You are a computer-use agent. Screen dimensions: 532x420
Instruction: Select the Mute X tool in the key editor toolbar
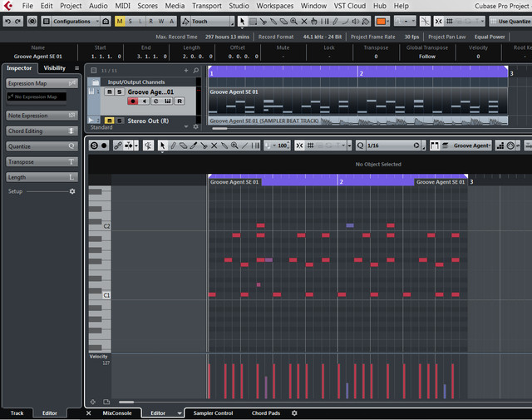click(x=214, y=146)
